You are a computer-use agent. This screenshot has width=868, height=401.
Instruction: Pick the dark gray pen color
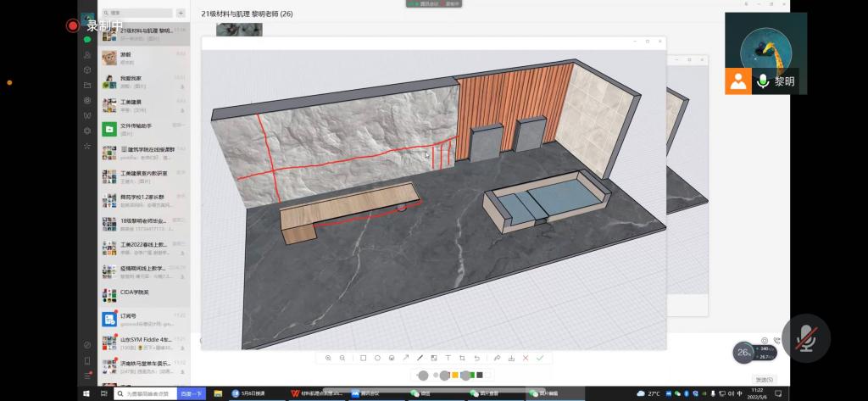(480, 375)
